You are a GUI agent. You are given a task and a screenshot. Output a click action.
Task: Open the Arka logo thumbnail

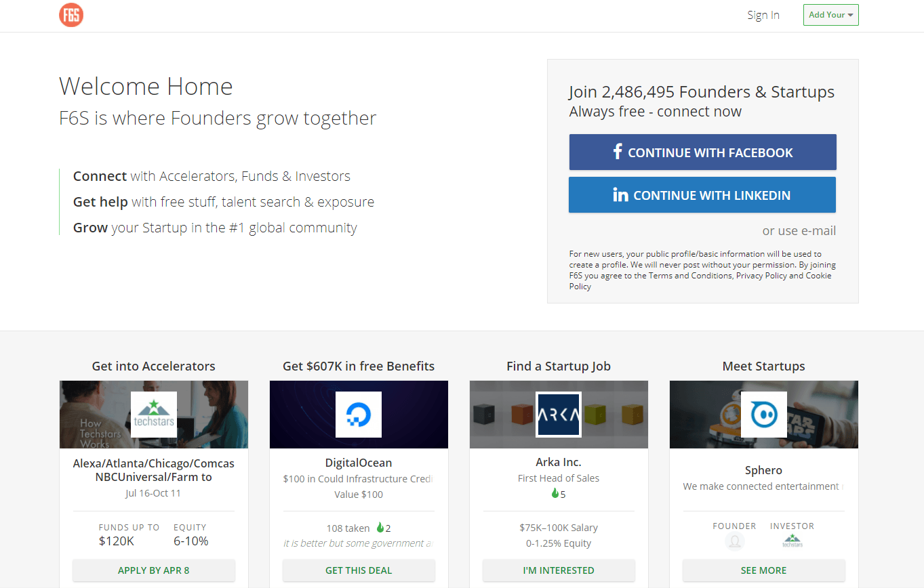point(559,415)
